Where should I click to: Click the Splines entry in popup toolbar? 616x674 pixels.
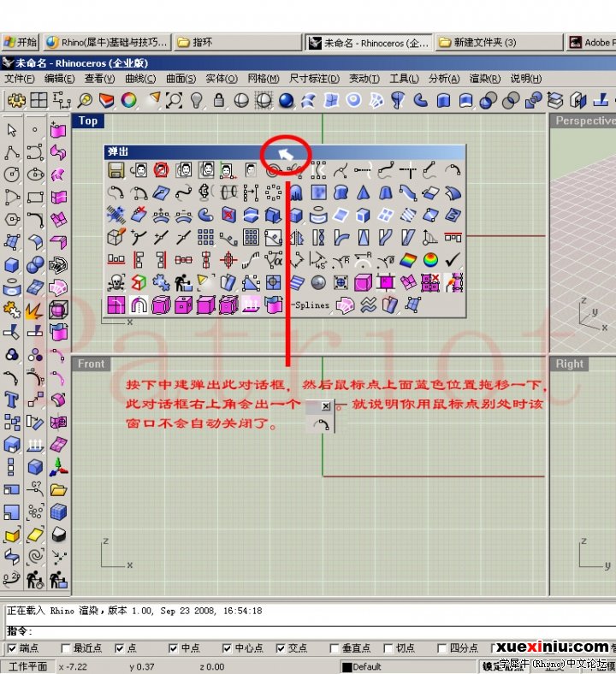point(311,305)
